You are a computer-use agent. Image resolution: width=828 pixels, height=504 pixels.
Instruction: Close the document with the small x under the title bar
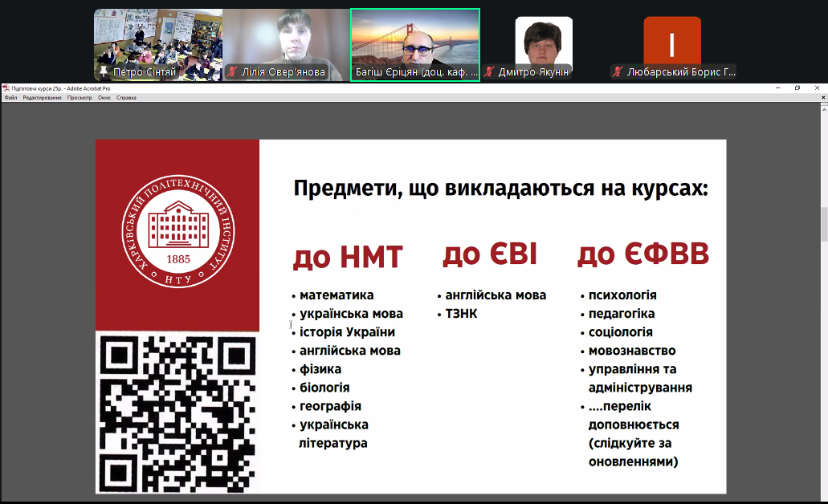pyautogui.click(x=823, y=98)
